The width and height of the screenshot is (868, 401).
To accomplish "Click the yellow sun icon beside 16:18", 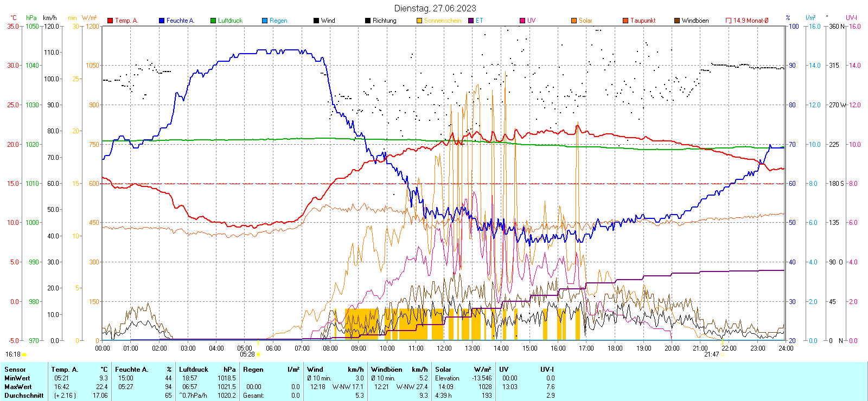I will [24, 354].
